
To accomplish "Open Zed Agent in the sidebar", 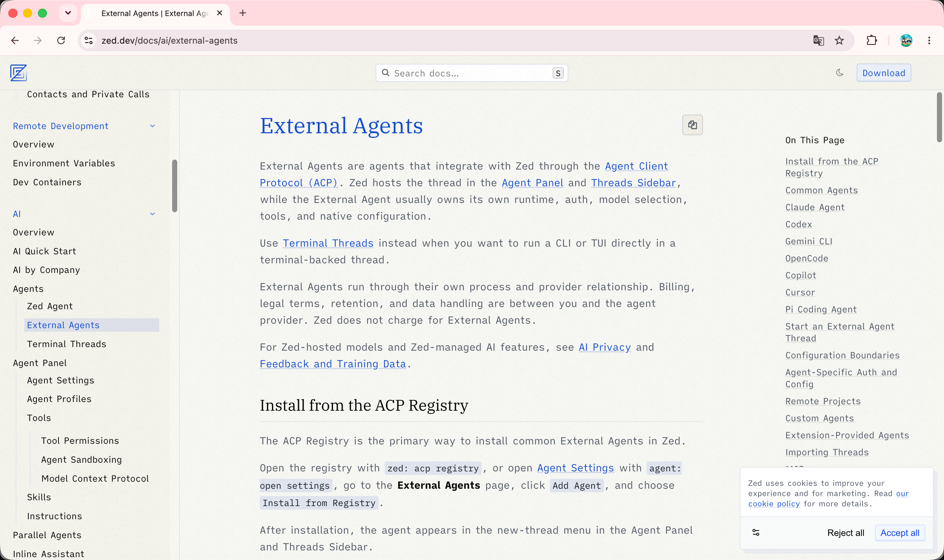I will click(50, 306).
